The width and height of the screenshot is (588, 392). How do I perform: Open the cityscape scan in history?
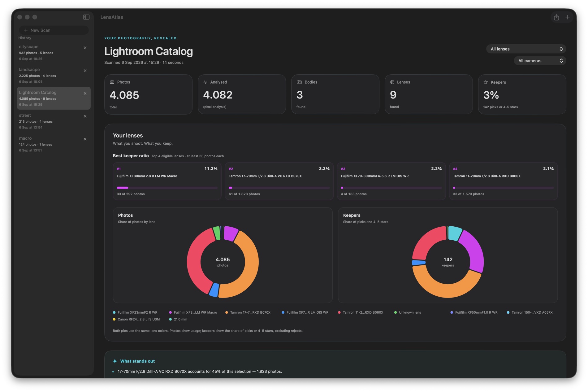click(x=54, y=52)
